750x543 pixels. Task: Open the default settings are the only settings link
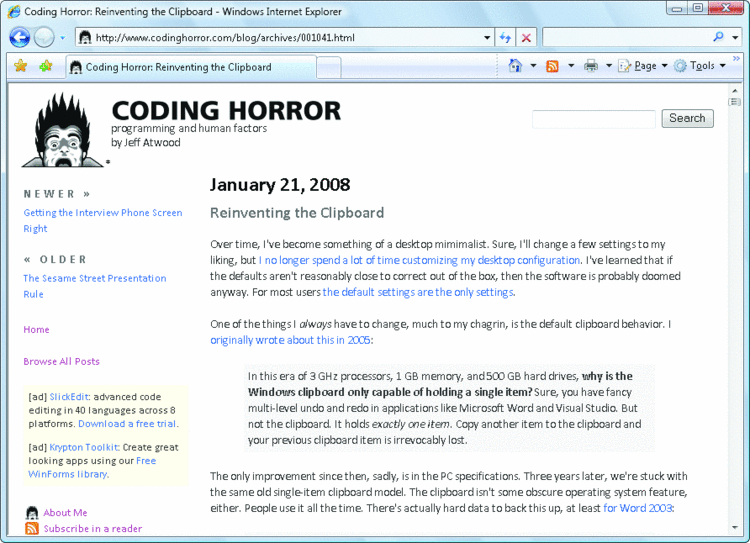[418, 292]
